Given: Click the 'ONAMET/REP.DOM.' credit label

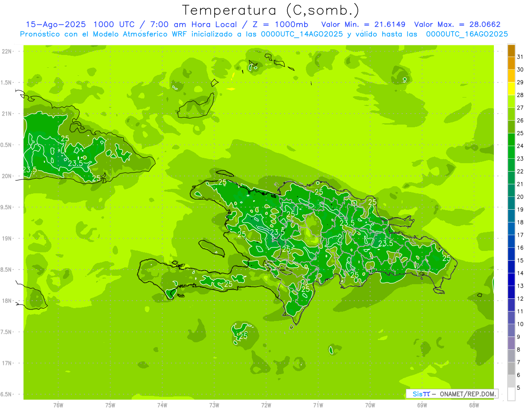Looking at the screenshot, I should pyautogui.click(x=468, y=394).
